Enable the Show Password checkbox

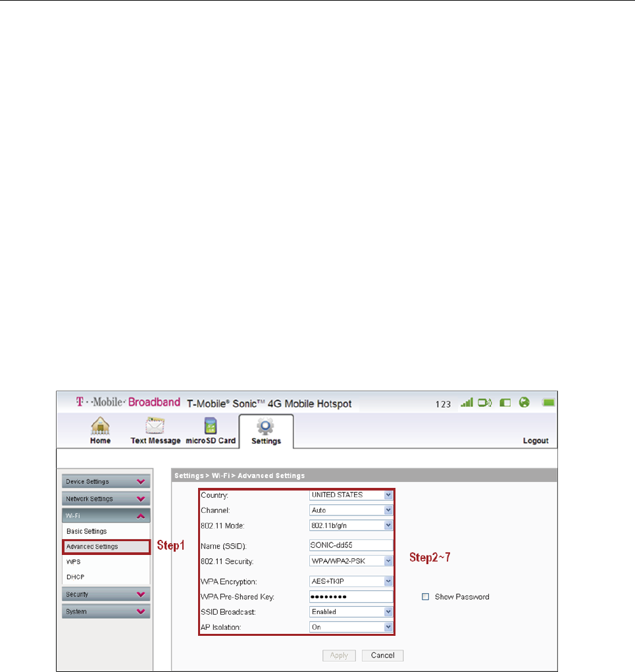click(425, 596)
